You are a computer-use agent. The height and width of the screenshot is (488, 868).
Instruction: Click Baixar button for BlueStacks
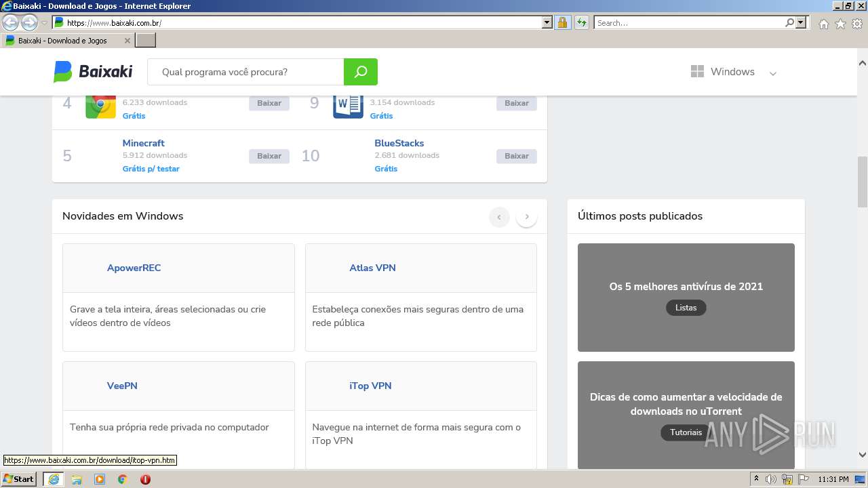[x=517, y=156]
